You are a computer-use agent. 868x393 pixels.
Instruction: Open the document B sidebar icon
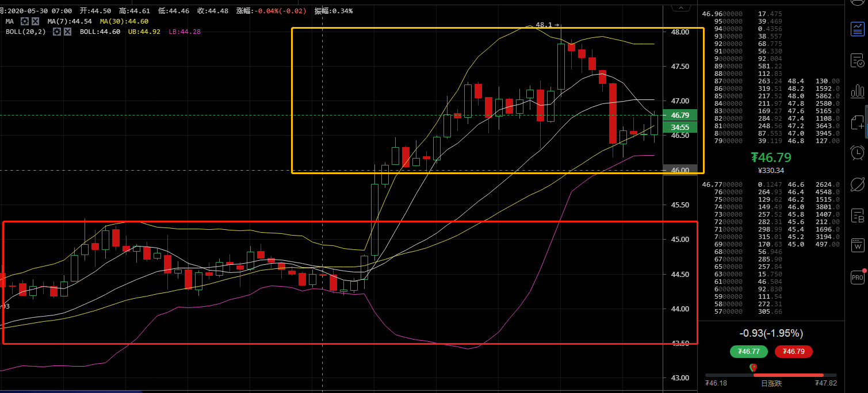(857, 216)
